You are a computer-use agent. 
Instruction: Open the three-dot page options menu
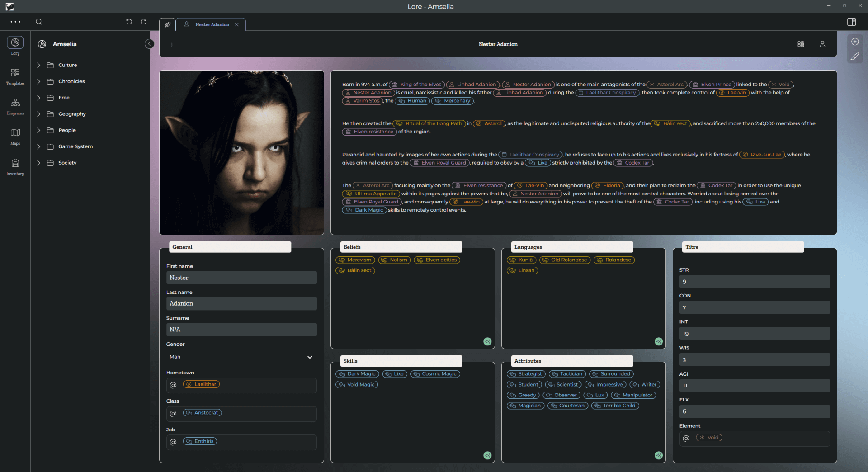coord(172,44)
